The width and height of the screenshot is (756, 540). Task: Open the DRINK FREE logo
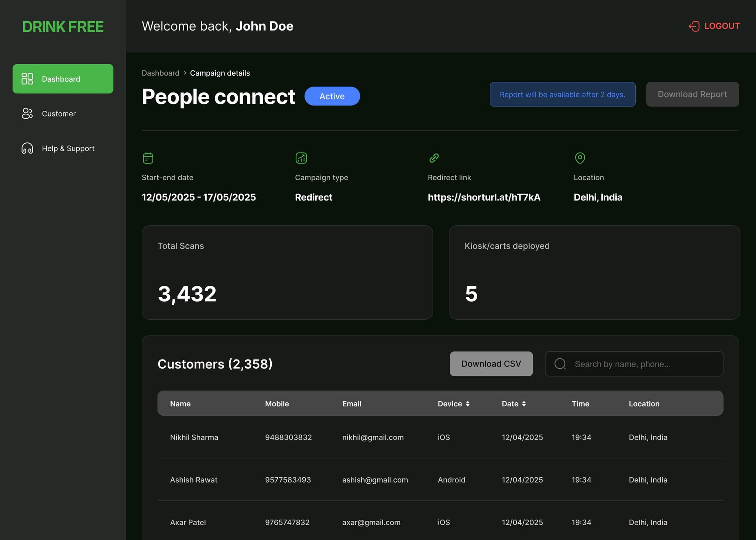click(63, 27)
